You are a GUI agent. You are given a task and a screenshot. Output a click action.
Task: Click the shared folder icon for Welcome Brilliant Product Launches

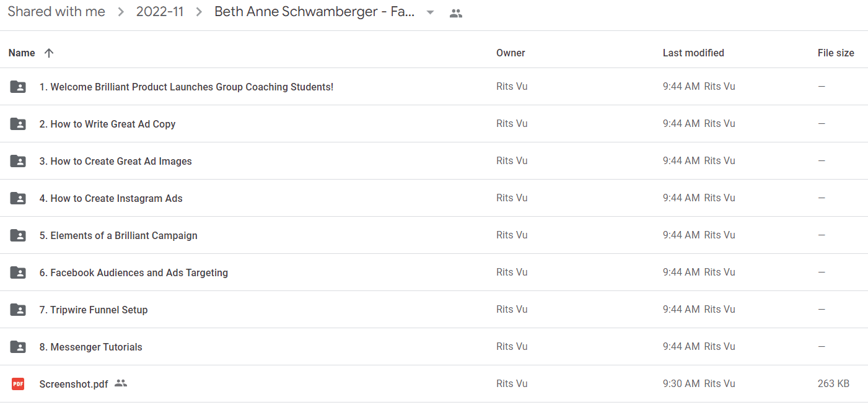tap(18, 87)
